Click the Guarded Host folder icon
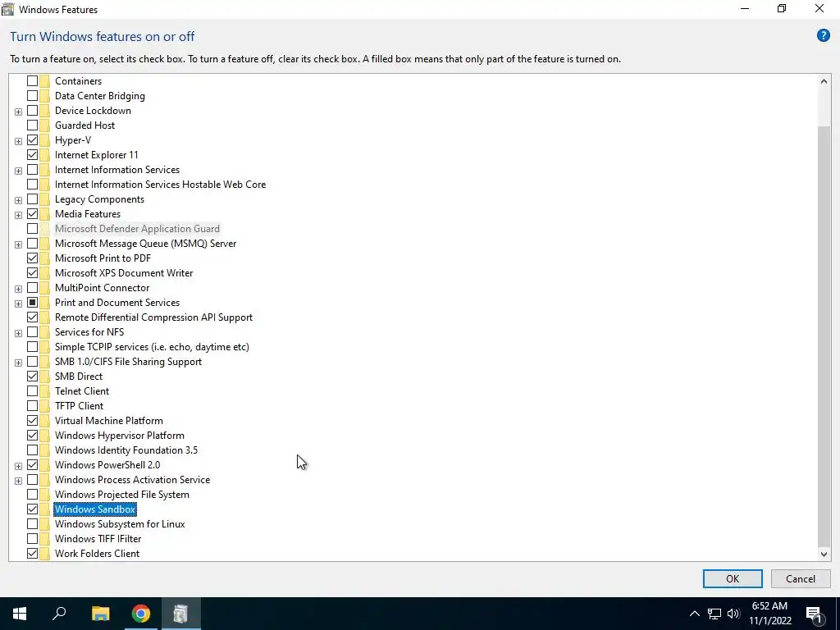The width and height of the screenshot is (840, 630). (45, 126)
